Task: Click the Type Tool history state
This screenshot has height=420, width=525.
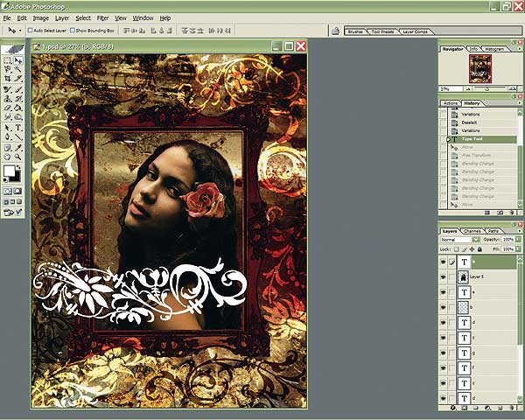Action: click(477, 139)
